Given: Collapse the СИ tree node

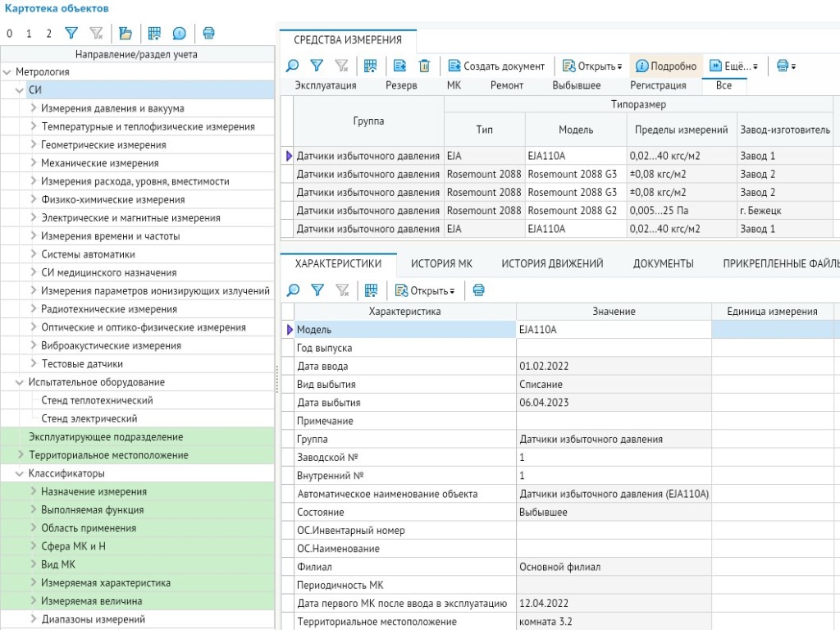Looking at the screenshot, I should (20, 90).
